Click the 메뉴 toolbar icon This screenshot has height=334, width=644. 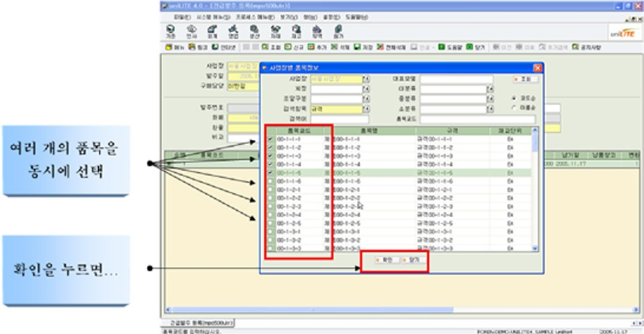pos(175,47)
